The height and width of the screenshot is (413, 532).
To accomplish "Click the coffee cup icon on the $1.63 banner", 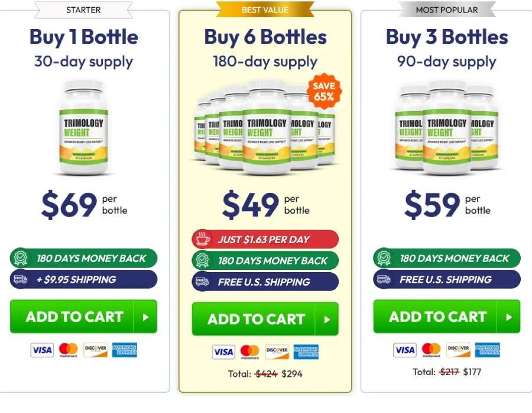I will 202,238.
